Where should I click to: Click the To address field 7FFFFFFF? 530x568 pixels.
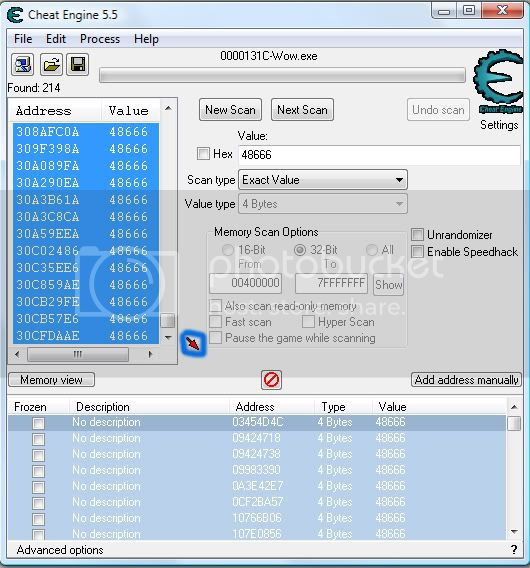click(331, 283)
